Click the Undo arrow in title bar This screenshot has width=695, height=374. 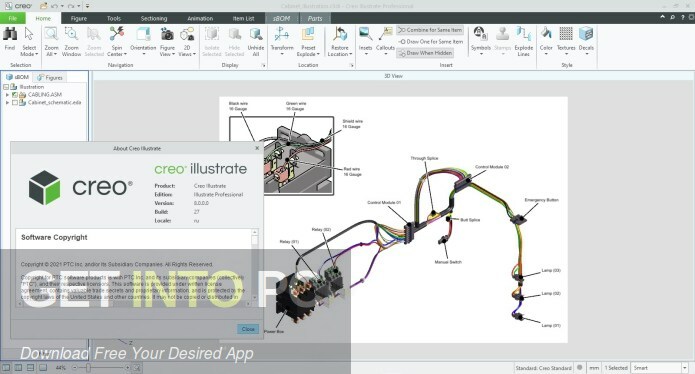tap(55, 6)
